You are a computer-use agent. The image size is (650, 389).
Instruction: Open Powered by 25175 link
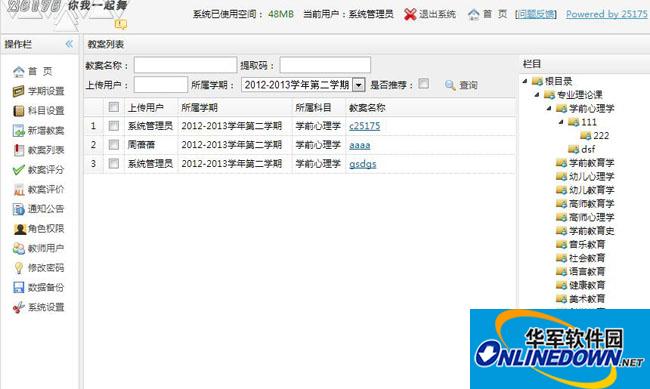(606, 15)
